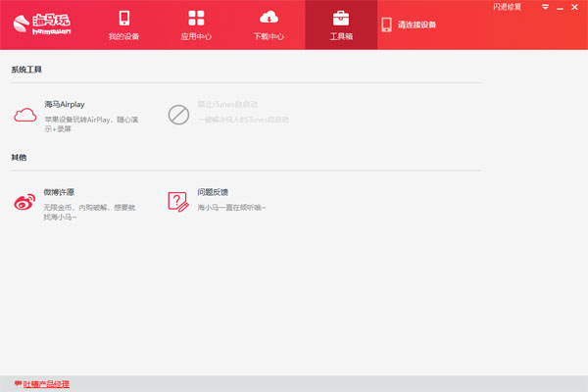The width and height of the screenshot is (588, 392).
Task: Open the 我的设备 (My Devices) tab
Action: [x=123, y=25]
